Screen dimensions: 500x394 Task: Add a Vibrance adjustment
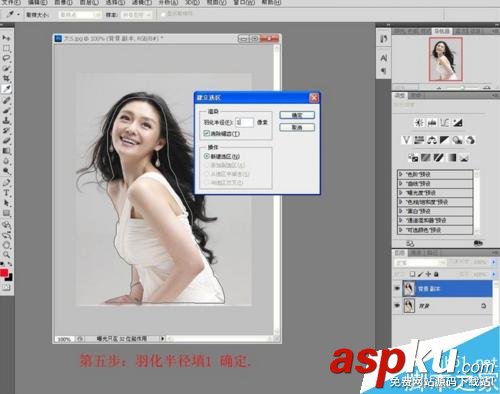click(x=406, y=140)
